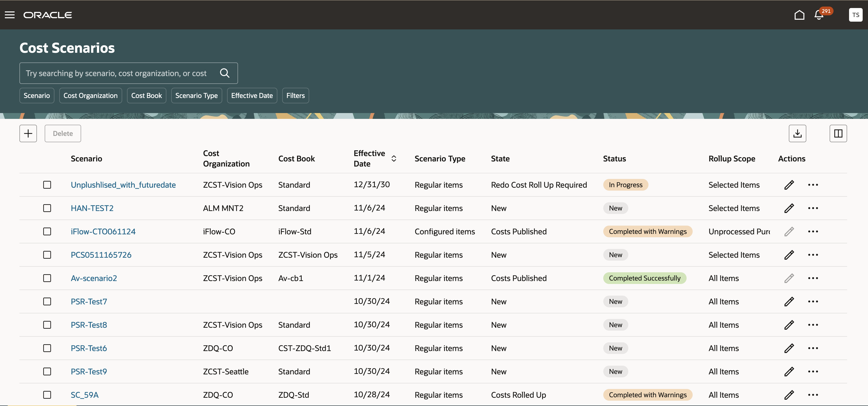Add a new cost scenario

coord(28,133)
